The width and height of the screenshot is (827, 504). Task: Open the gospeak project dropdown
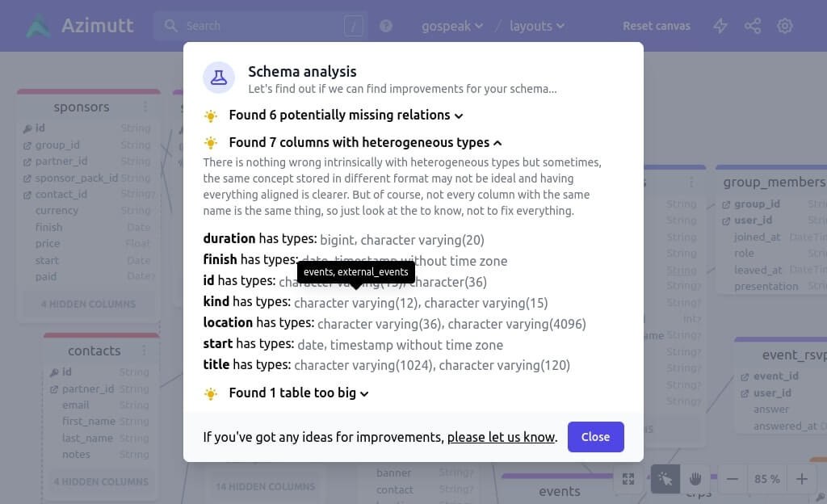(x=452, y=26)
